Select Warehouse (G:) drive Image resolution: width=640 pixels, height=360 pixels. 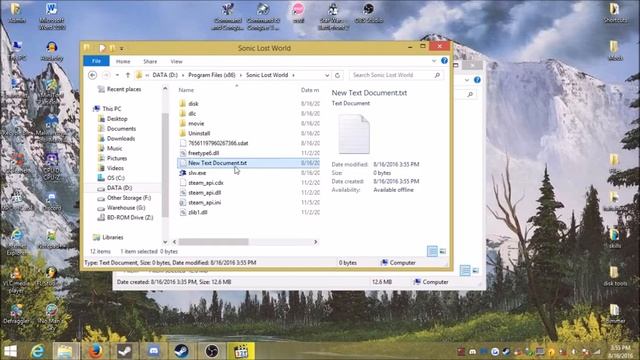pyautogui.click(x=121, y=208)
